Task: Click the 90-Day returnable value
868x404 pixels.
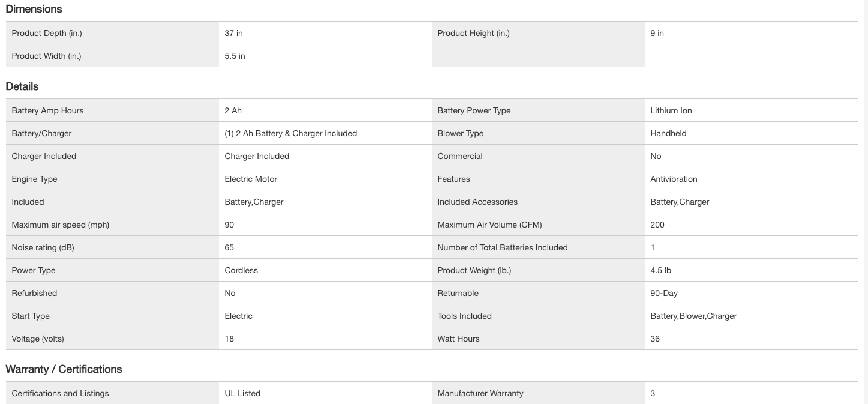Action: [664, 294]
